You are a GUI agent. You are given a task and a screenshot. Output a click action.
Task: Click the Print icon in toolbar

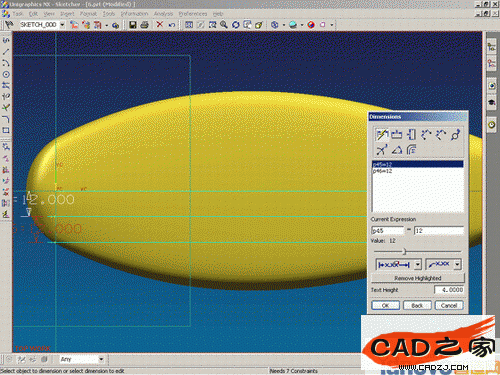pos(144,25)
